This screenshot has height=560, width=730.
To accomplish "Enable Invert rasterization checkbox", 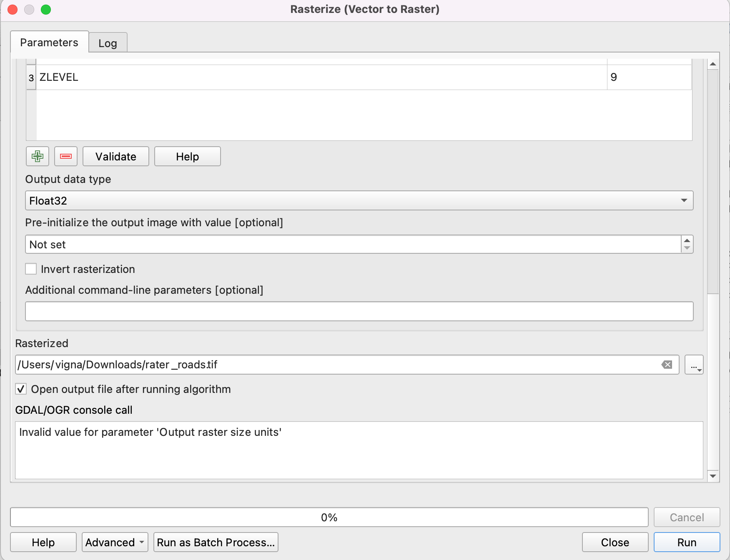I will coord(31,269).
